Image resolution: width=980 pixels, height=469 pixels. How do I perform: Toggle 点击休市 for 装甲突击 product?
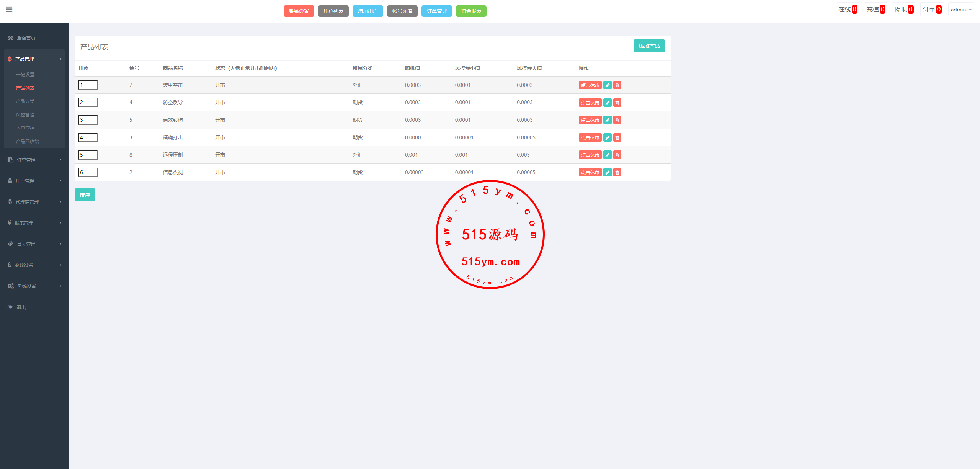(590, 85)
